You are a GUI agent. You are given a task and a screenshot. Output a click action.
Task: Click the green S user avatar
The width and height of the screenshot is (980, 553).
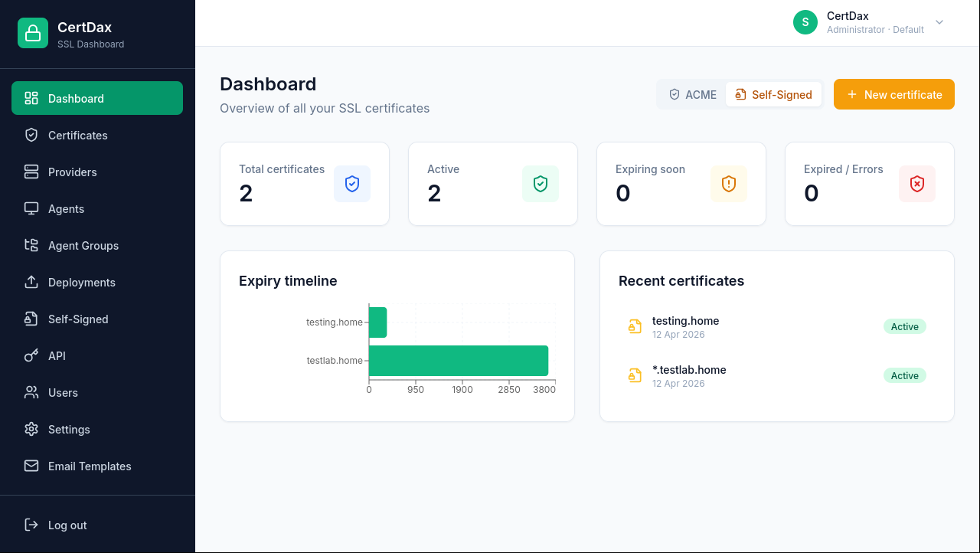[805, 22]
